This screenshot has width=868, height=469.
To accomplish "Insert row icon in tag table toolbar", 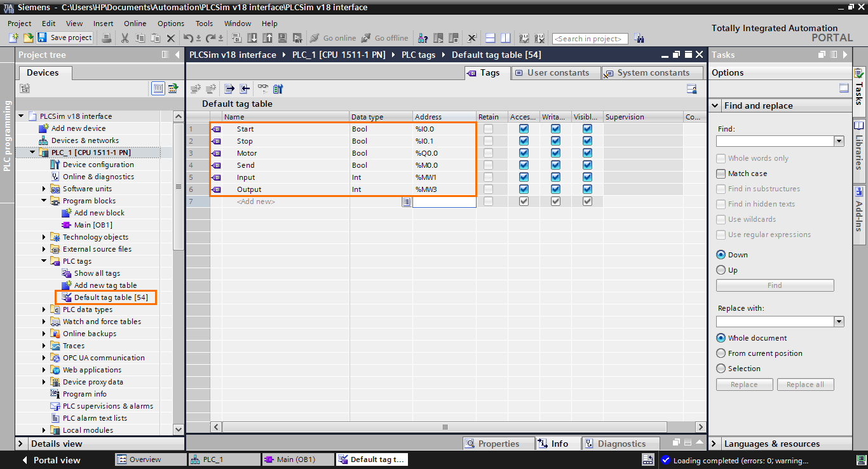I will pos(196,89).
